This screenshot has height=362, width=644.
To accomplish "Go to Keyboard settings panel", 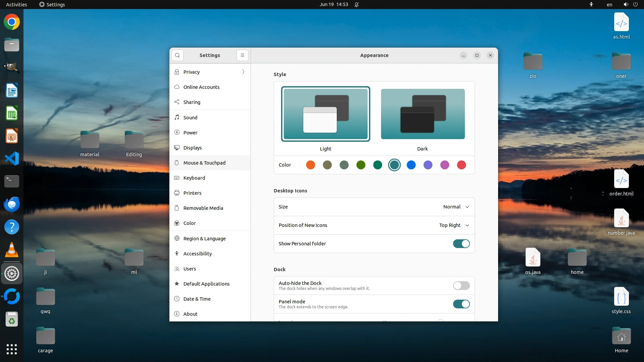I will click(194, 178).
